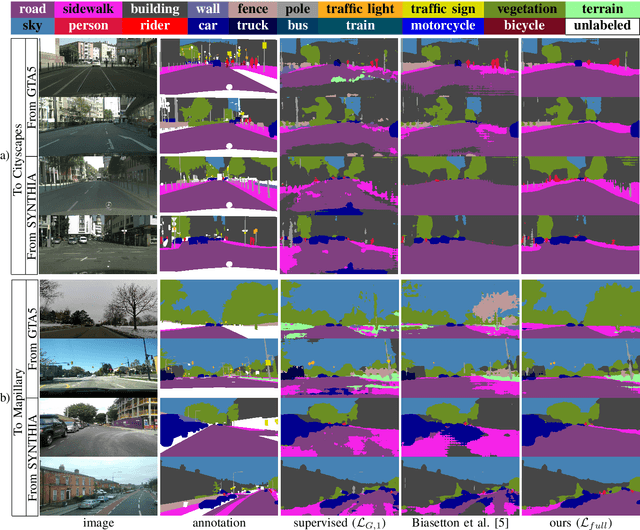This screenshot has height=530, width=640.
Task: Open the red brick row houses photo
Action: [x=98, y=486]
